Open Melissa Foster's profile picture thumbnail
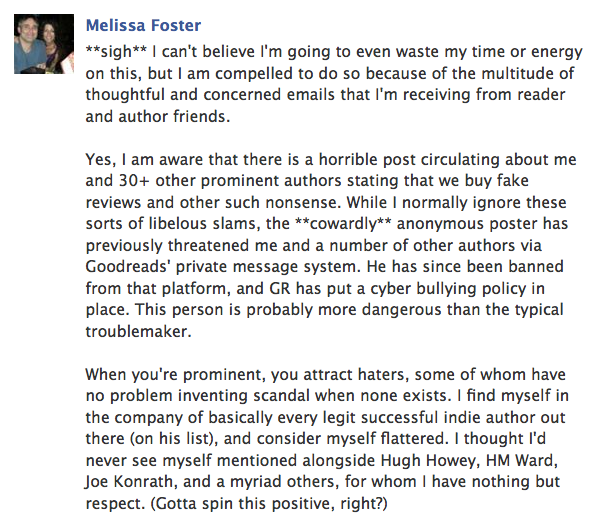 (44, 44)
